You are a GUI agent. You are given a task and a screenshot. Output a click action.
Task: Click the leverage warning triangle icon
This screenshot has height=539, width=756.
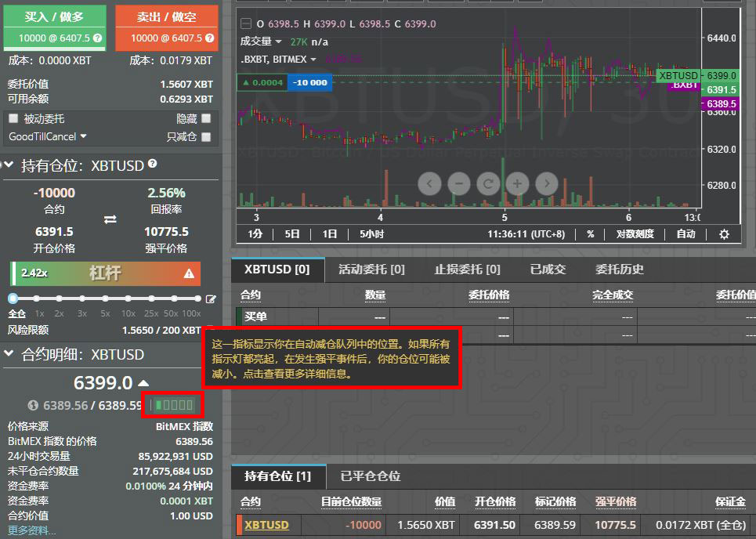click(189, 273)
